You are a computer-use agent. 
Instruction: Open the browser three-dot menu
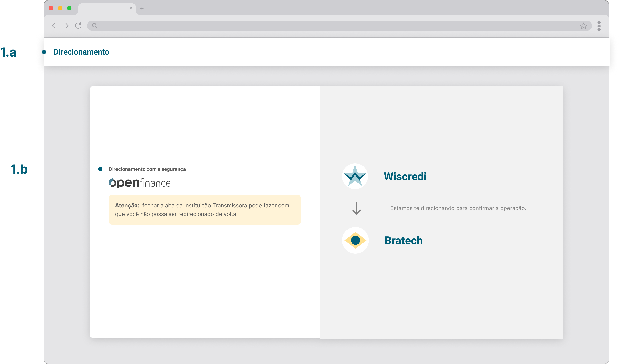pyautogui.click(x=599, y=26)
